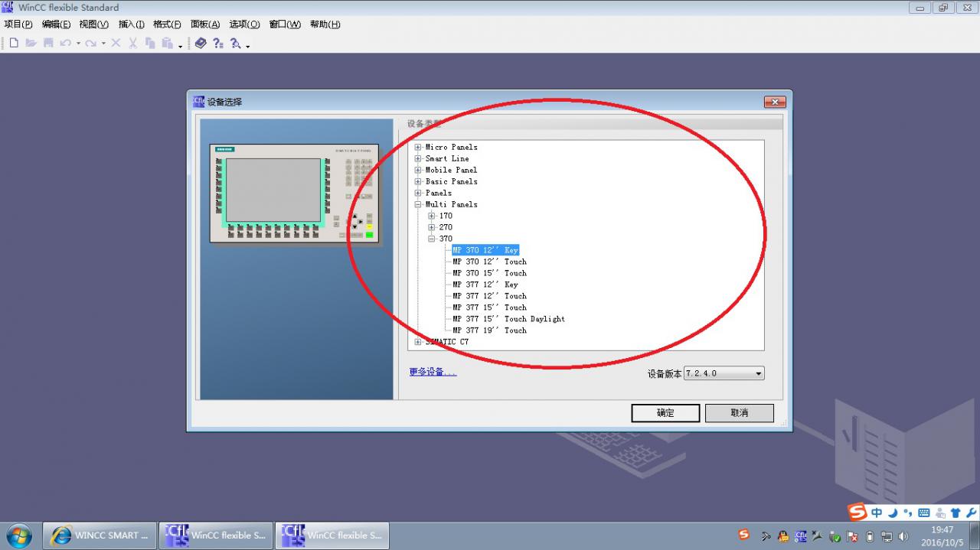Image resolution: width=980 pixels, height=550 pixels.
Task: Click the help search magnifier icon
Action: pos(235,44)
